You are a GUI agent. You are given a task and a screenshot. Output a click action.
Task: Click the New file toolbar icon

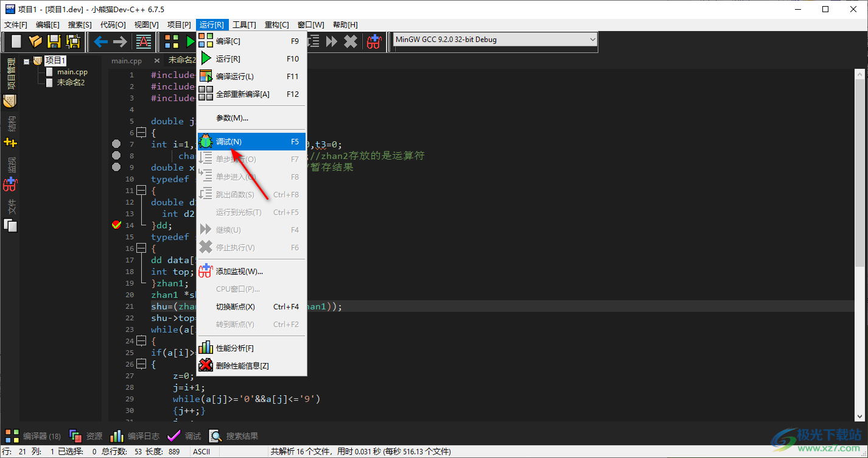(16, 41)
